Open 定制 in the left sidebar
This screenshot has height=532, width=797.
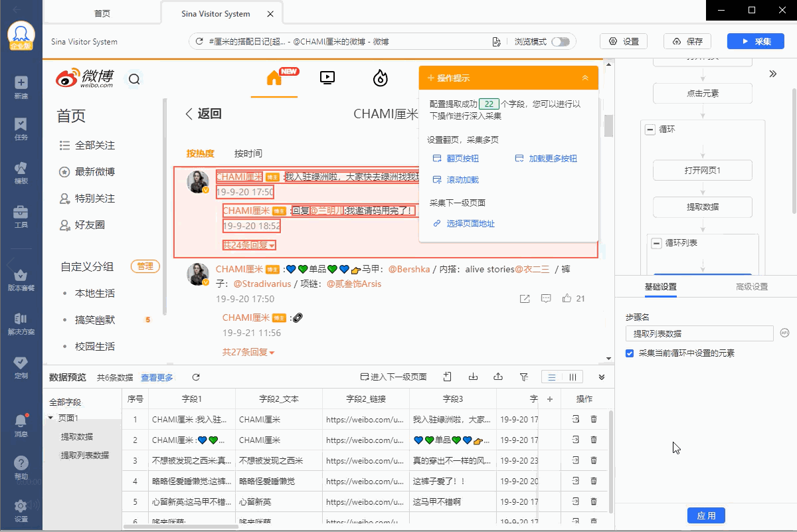21,367
